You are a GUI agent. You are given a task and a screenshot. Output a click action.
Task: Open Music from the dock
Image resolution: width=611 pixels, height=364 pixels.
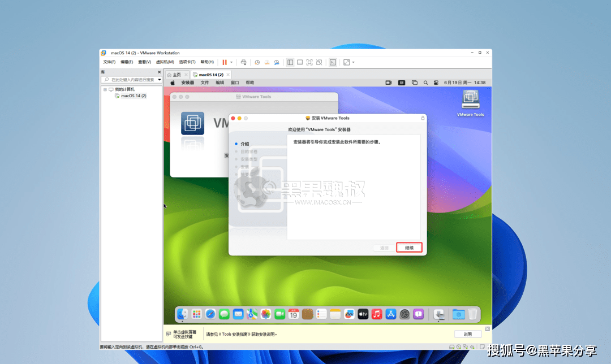coord(377,314)
